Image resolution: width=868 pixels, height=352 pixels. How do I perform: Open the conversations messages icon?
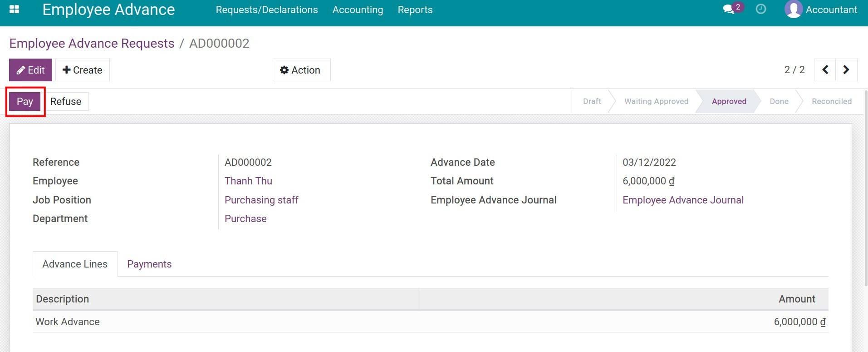(729, 10)
